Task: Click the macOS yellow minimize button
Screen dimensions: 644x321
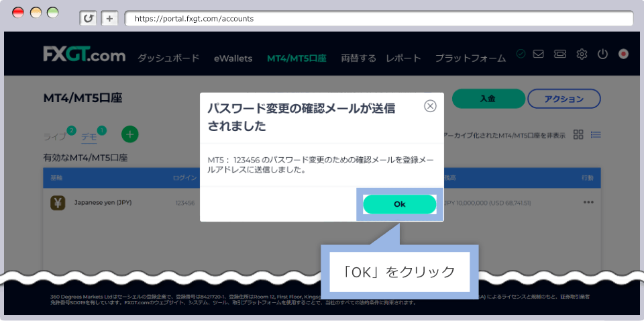Action: pos(36,13)
